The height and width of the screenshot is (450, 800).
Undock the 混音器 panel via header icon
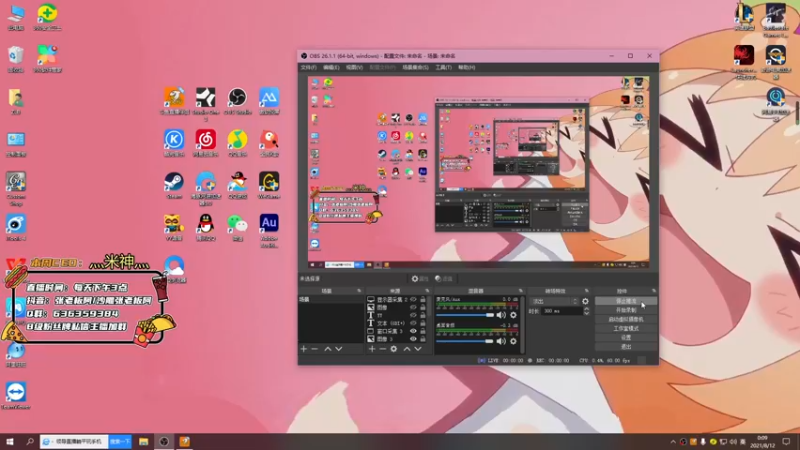[x=520, y=291]
